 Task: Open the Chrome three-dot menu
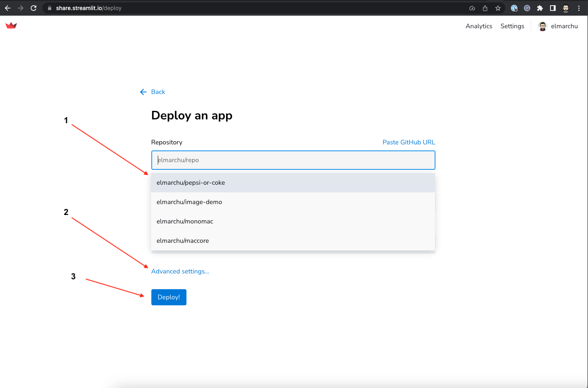coord(579,8)
